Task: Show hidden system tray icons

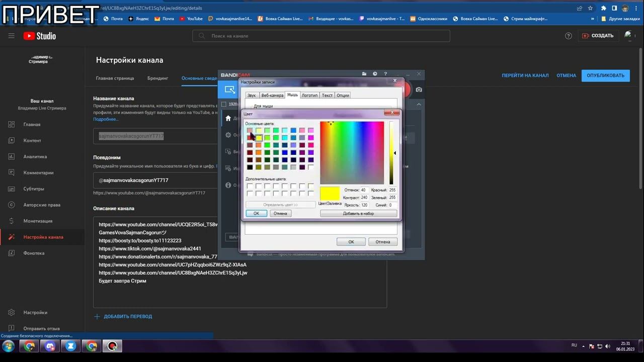Action: click(584, 346)
